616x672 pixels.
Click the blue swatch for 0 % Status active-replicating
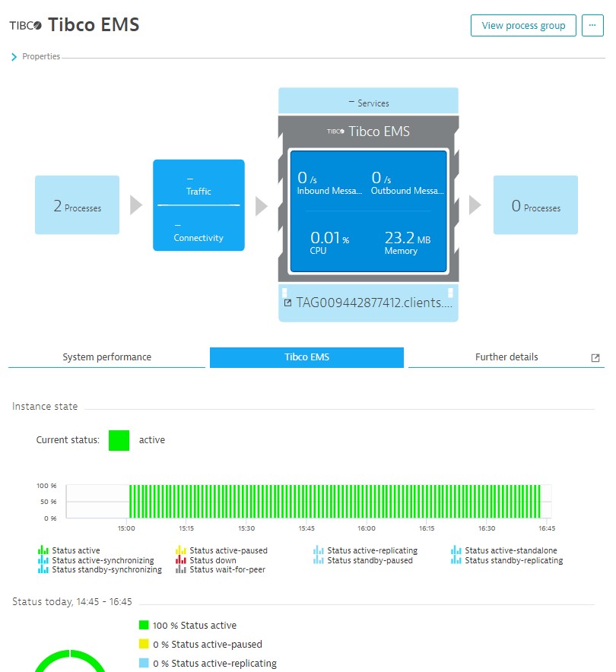click(x=144, y=663)
